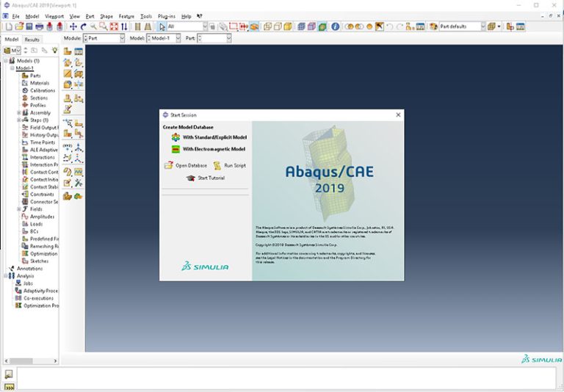Create database With Electromagnetic Model
This screenshot has width=564, height=392.
[x=209, y=149]
